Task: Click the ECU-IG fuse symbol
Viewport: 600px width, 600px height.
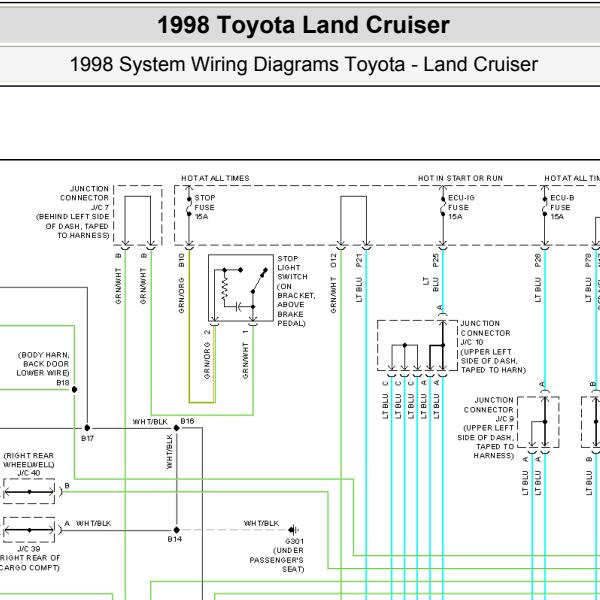Action: 443,207
